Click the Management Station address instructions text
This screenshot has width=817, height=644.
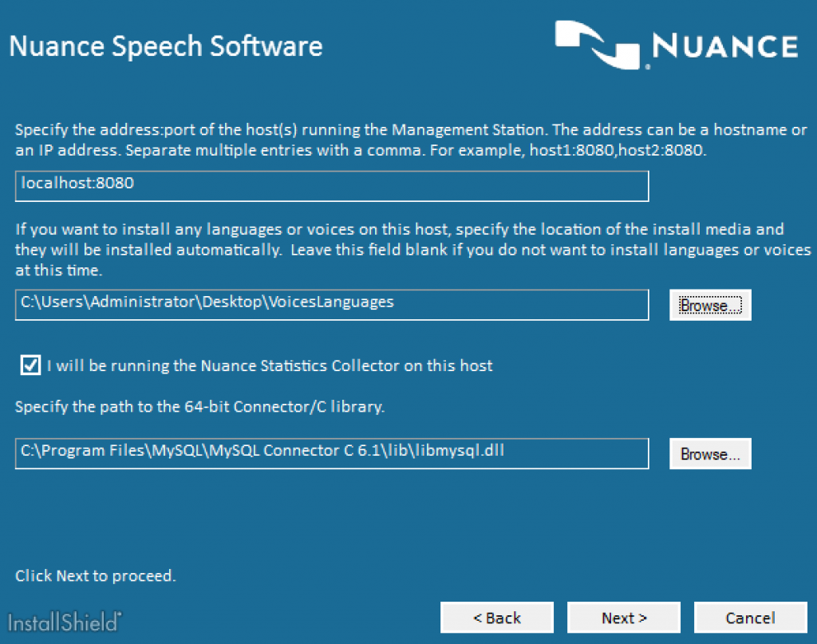[399, 139]
